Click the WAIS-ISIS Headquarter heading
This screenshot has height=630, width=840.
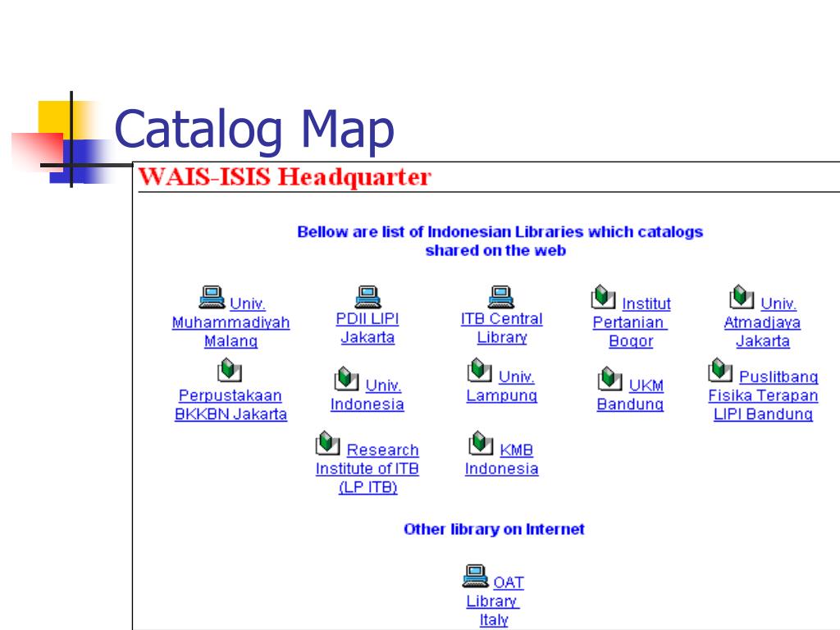[x=285, y=177]
